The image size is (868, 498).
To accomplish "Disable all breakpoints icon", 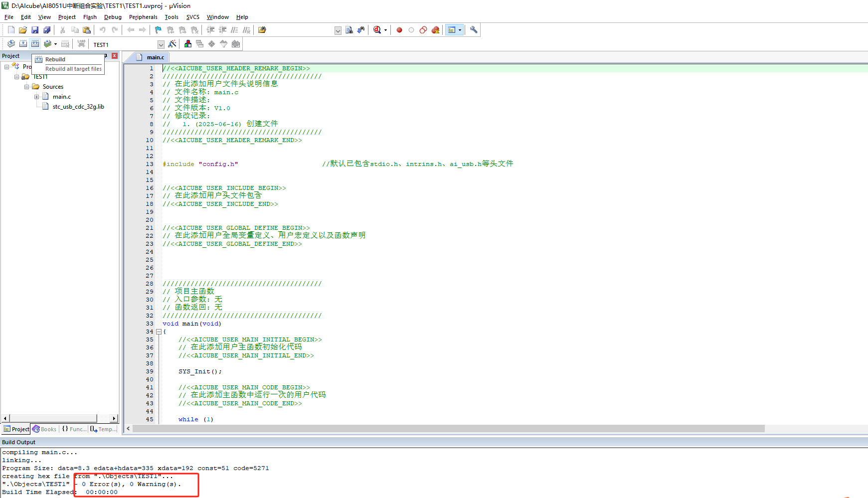I will pos(423,30).
